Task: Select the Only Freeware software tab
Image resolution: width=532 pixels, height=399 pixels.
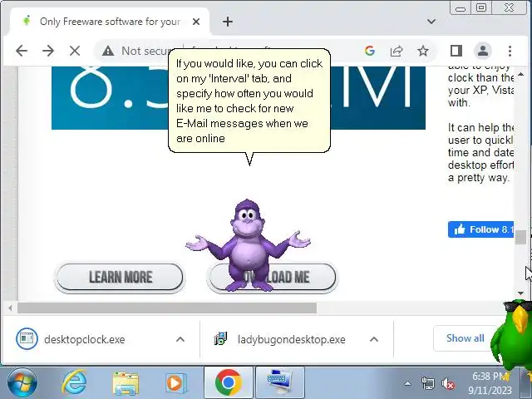Action: 110,22
